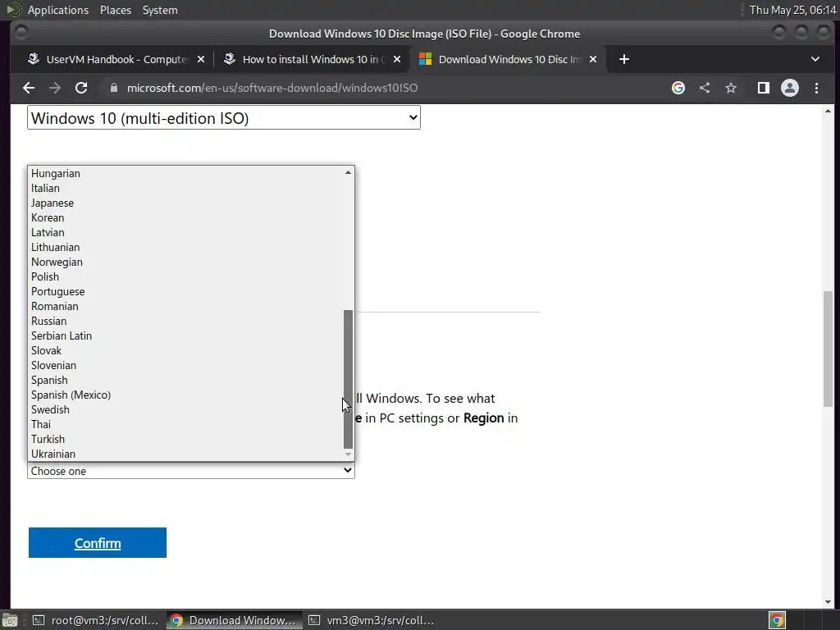
Task: Close the Download Windows 10 Disc Image tab
Action: click(x=593, y=59)
